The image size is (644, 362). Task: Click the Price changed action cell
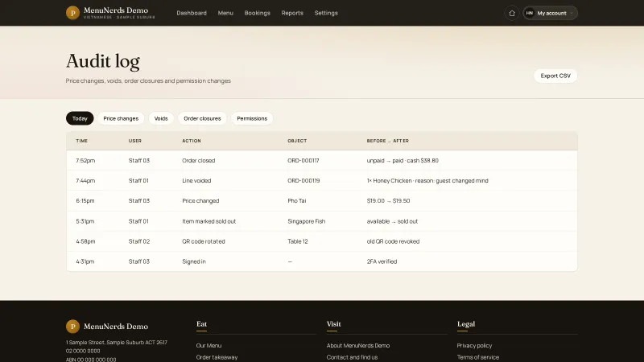tap(200, 200)
